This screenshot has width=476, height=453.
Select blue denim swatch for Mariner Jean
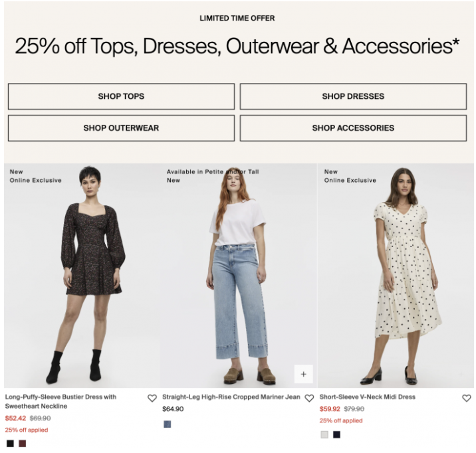[168, 424]
